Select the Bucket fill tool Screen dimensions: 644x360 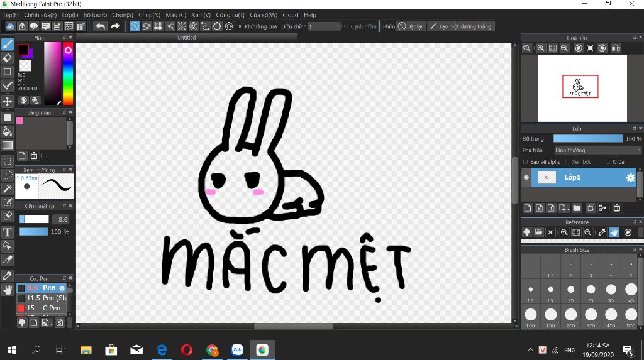click(x=8, y=131)
